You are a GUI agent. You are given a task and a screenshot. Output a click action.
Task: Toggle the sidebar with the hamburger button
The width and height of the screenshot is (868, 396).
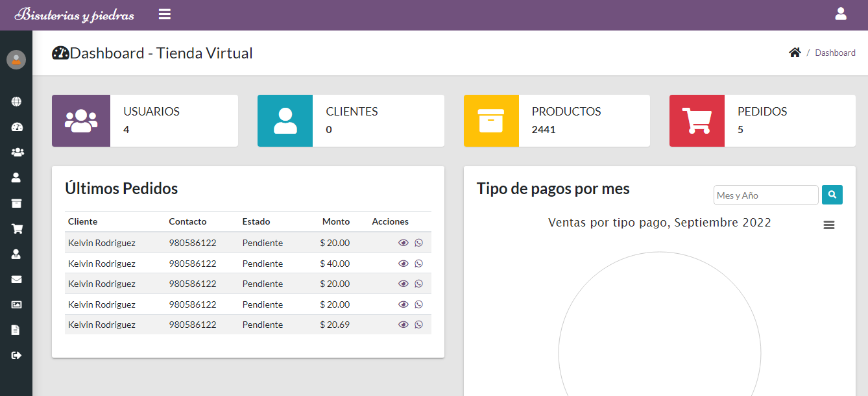pyautogui.click(x=165, y=14)
